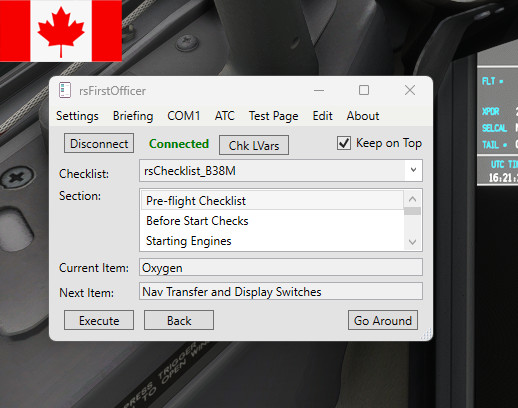Open the rsChecklist_B38M combo box
The image size is (518, 408).
coord(281,171)
